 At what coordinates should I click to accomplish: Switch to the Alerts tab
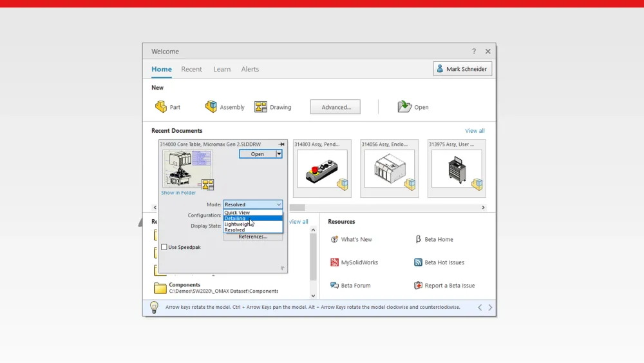[x=250, y=69]
